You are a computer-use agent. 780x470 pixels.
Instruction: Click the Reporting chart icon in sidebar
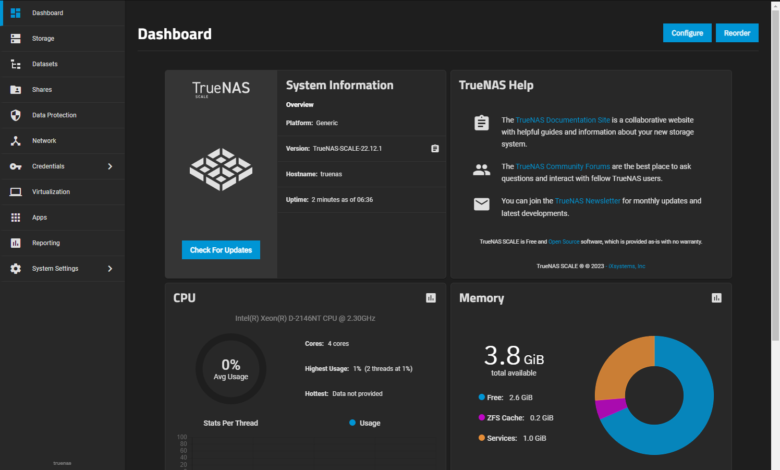[x=15, y=243]
